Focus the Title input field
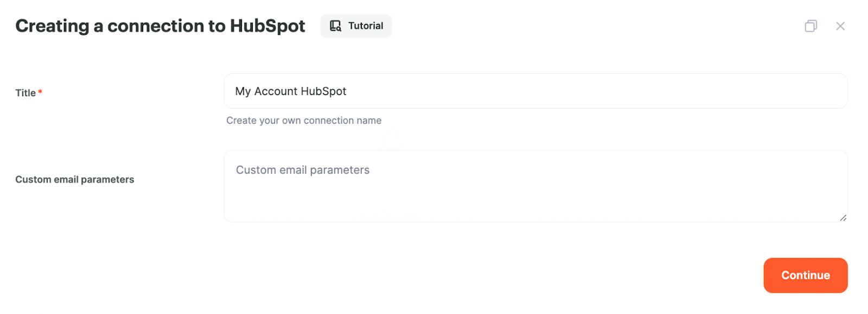The image size is (868, 314). [535, 91]
